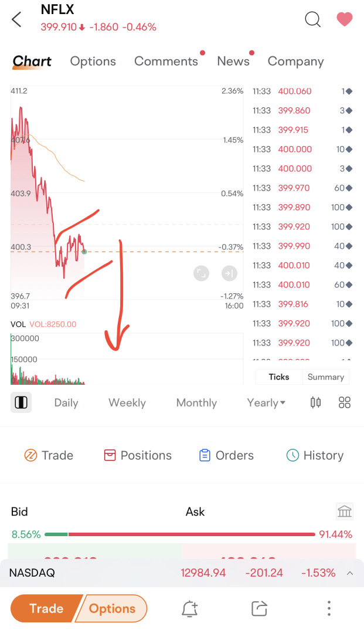This screenshot has width=364, height=630.
Task: Collapse the NASDAQ index bar chevron
Action: coord(350,573)
